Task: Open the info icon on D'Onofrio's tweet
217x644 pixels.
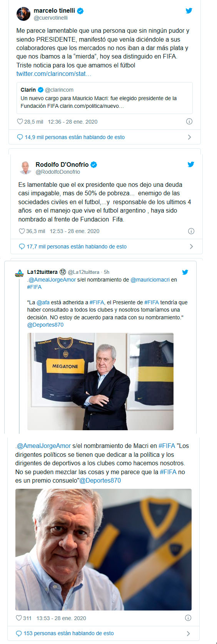Action: (191, 231)
